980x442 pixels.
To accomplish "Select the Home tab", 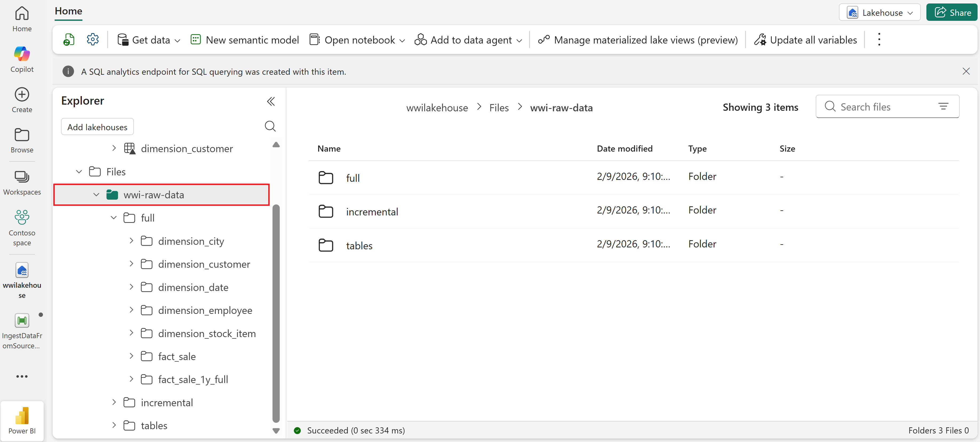I will [69, 11].
